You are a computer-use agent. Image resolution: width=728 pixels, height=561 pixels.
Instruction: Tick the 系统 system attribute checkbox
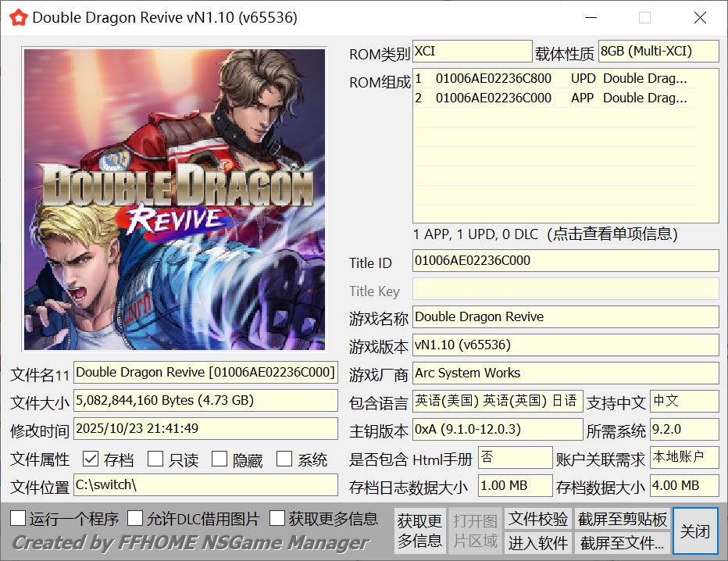(x=284, y=459)
